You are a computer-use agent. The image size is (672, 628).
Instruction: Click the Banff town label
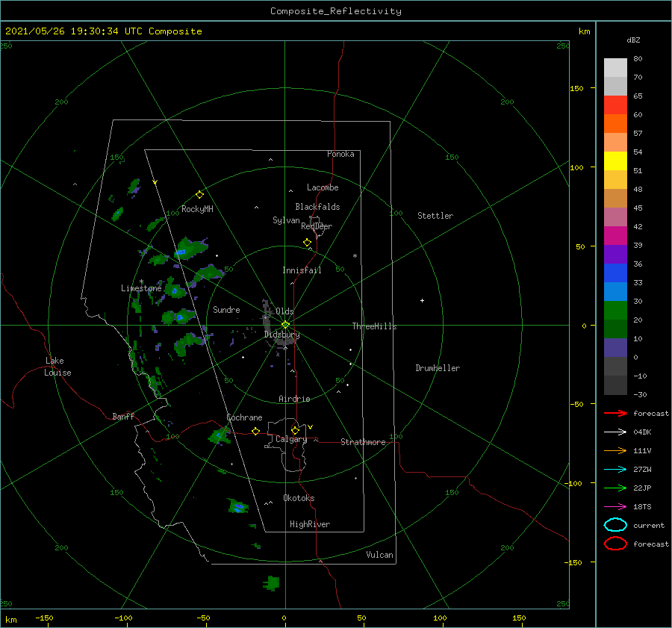pos(123,416)
